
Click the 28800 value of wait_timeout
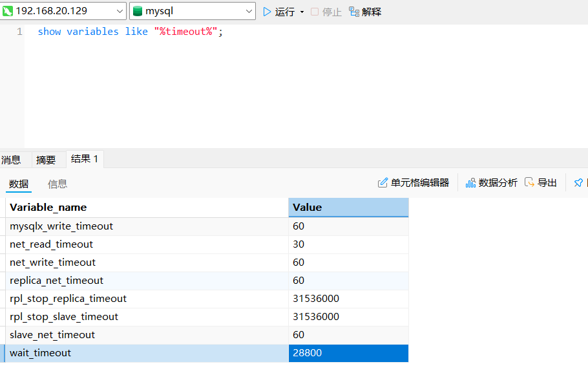tap(348, 353)
